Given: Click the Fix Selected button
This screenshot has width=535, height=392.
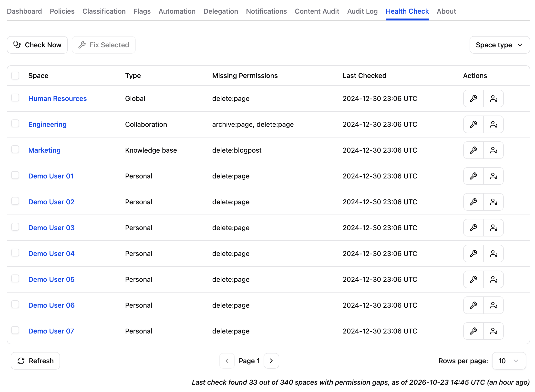Looking at the screenshot, I should pos(104,45).
